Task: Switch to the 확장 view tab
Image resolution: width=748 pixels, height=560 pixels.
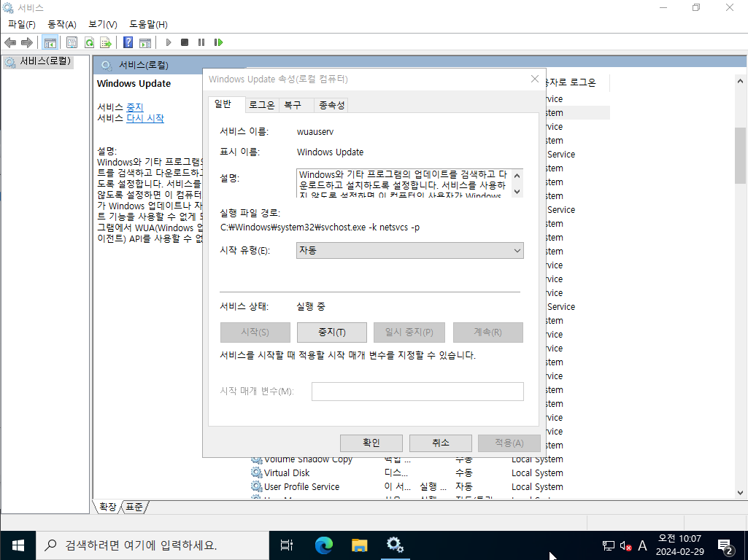Action: (107, 507)
